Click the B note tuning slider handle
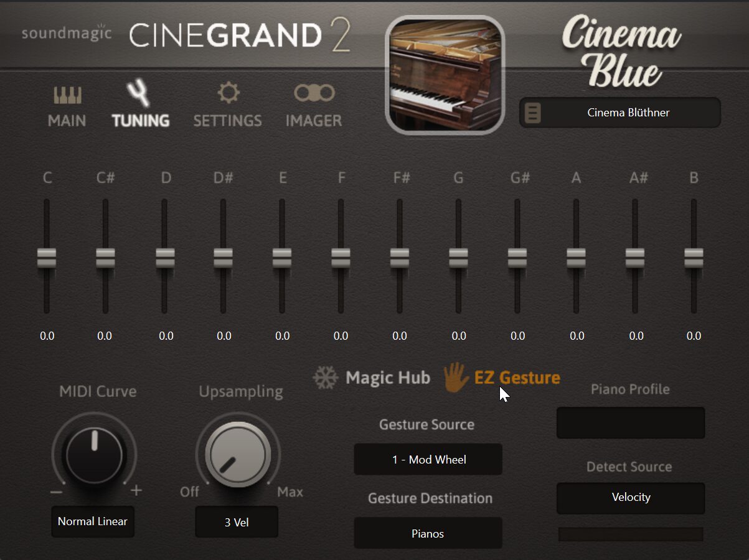 pos(694,258)
